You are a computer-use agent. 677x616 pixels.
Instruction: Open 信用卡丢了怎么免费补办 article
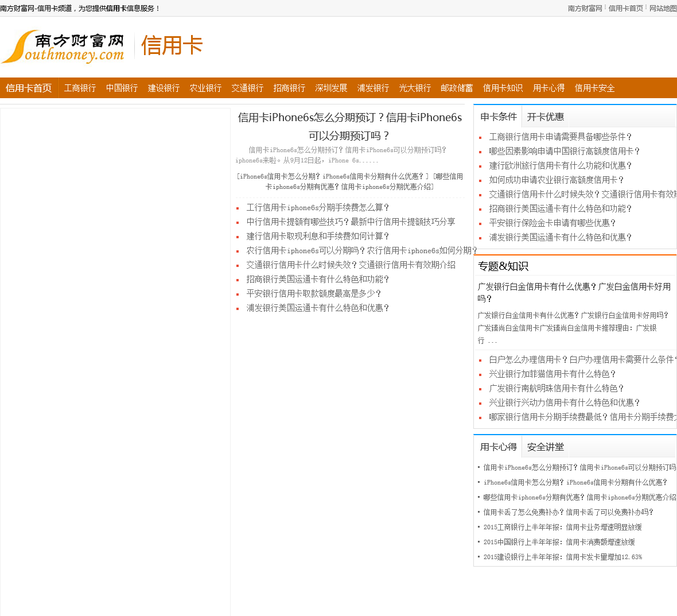pyautogui.click(x=568, y=512)
